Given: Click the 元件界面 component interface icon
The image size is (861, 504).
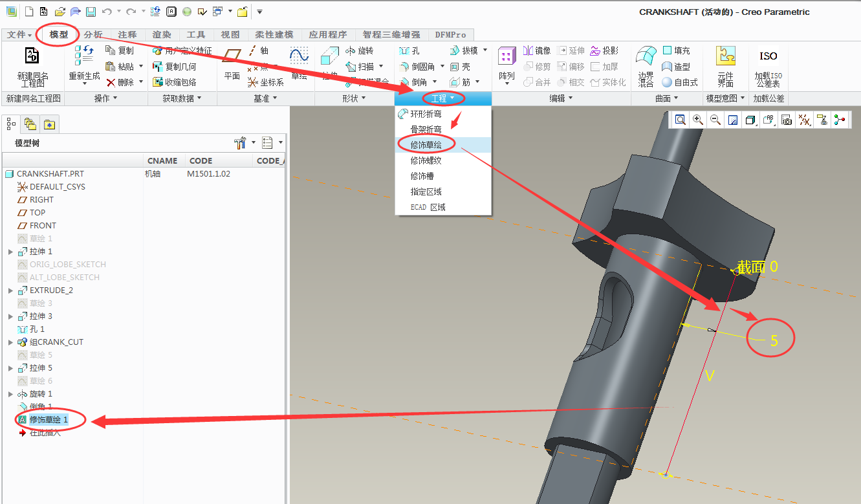Looking at the screenshot, I should [725, 56].
